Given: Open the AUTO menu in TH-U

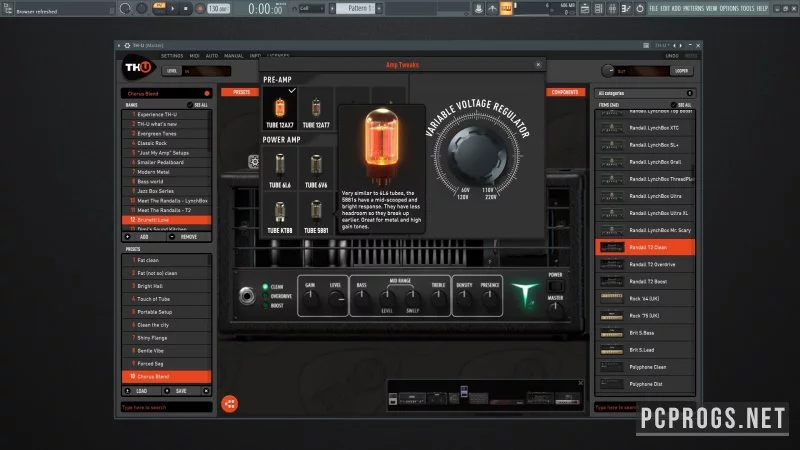Looking at the screenshot, I should (212, 56).
